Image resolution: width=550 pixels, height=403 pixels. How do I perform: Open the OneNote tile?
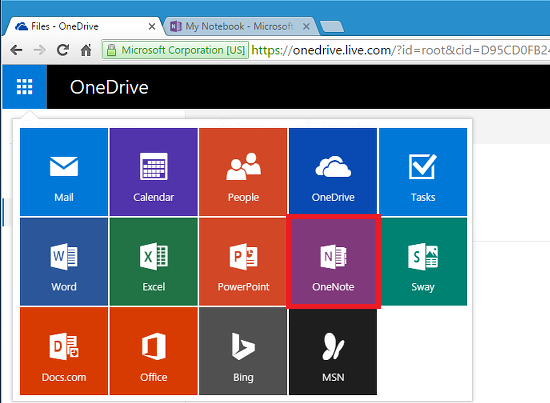[333, 262]
